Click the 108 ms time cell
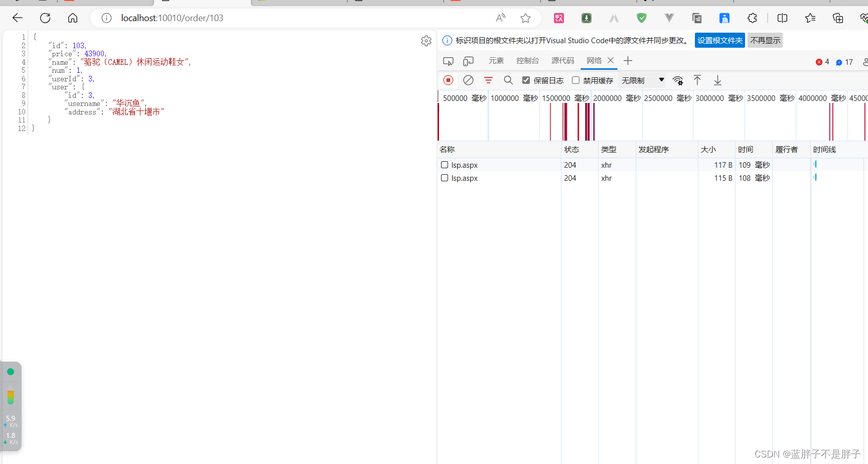 [x=754, y=178]
